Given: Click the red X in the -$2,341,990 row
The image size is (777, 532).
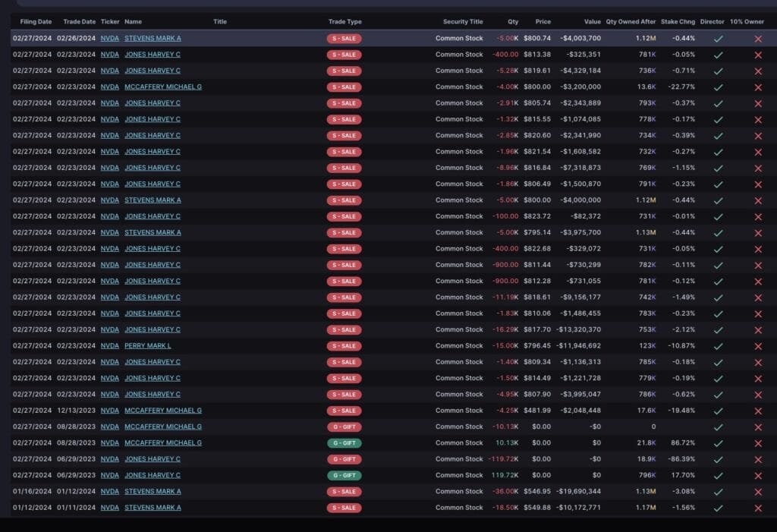Looking at the screenshot, I should 758,136.
